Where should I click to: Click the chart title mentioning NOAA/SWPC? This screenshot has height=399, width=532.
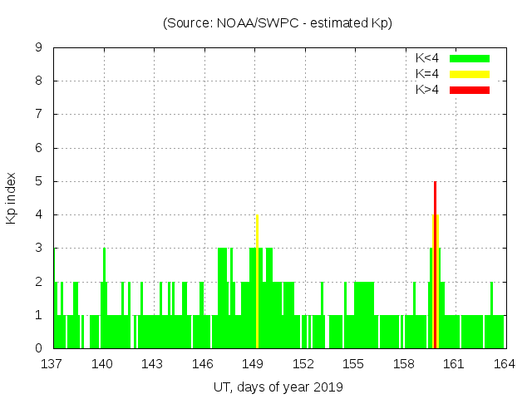tap(277, 23)
